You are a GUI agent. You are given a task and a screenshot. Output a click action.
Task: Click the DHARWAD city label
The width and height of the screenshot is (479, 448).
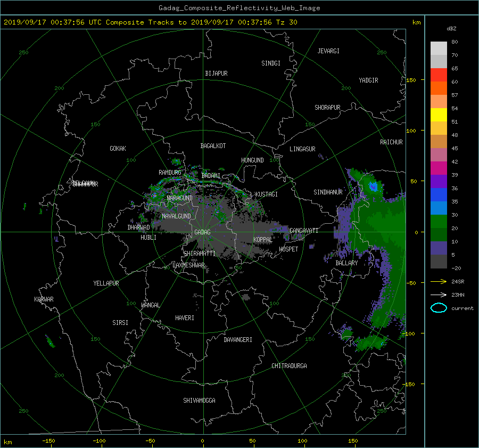(139, 227)
